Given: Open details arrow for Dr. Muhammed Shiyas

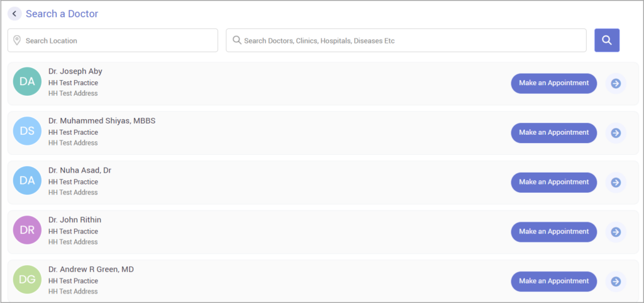Looking at the screenshot, I should pyautogui.click(x=616, y=133).
